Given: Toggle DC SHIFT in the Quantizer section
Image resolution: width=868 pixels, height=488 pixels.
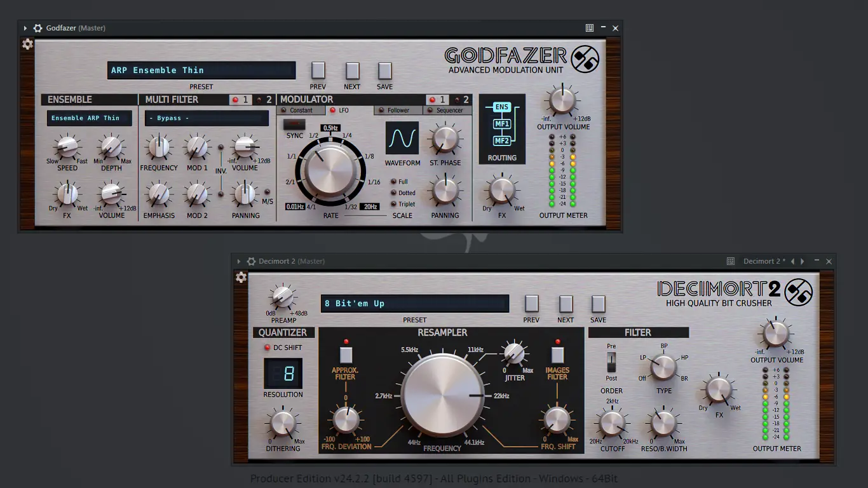Looking at the screenshot, I should [268, 347].
